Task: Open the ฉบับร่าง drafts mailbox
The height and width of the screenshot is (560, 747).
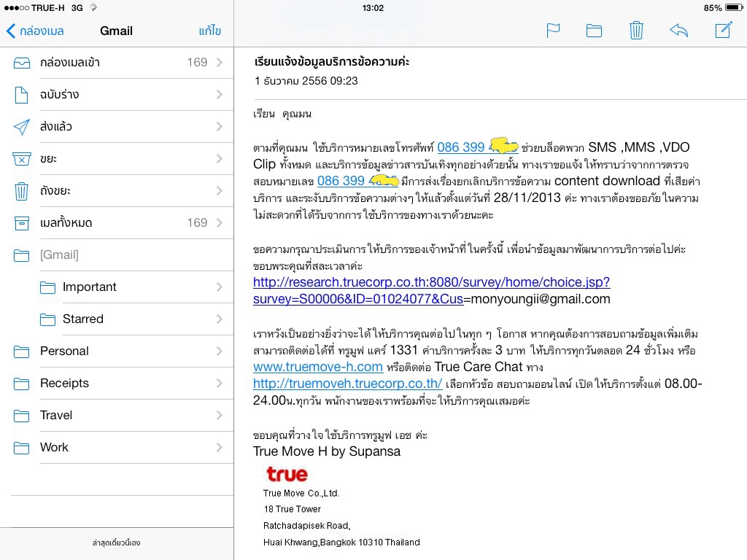Action: [117, 94]
